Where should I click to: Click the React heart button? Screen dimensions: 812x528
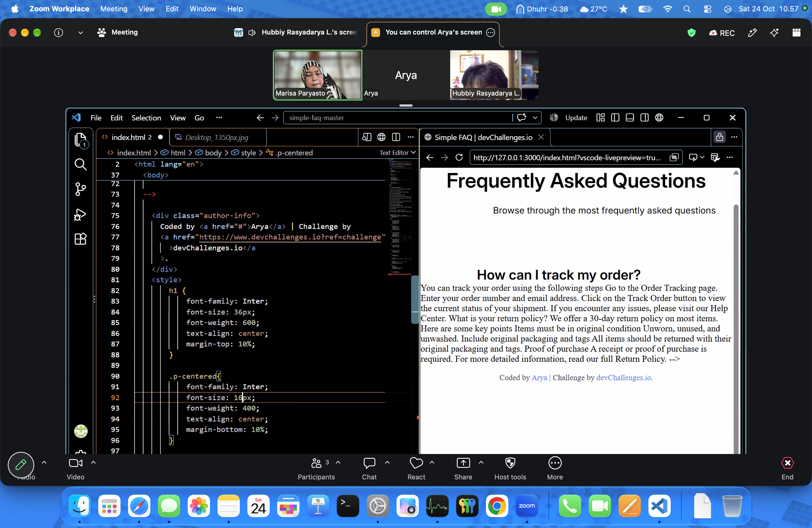(416, 468)
